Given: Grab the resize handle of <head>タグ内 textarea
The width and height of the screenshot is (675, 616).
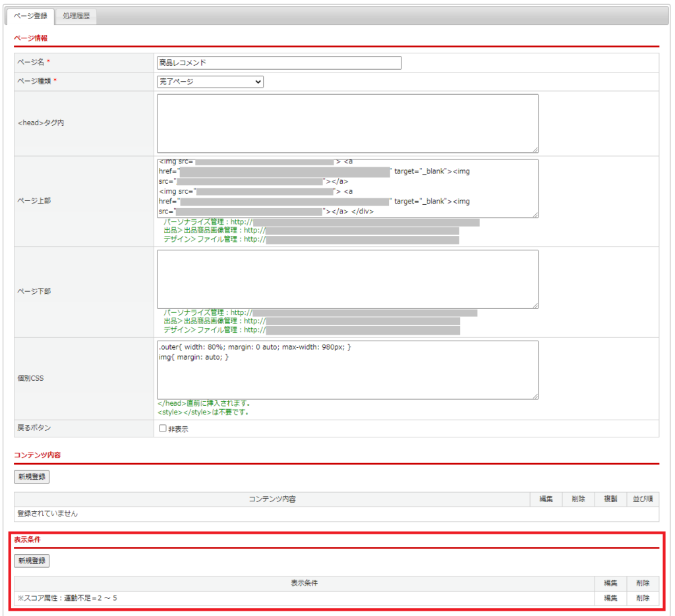Looking at the screenshot, I should coord(535,150).
